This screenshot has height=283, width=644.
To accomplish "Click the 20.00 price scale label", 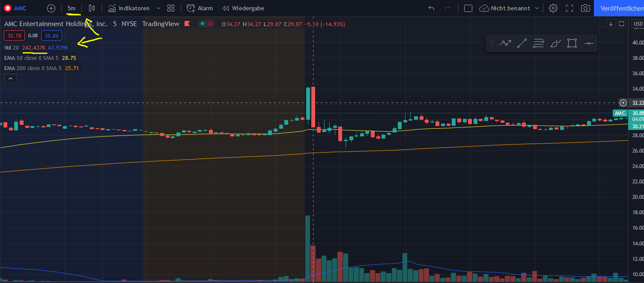I will pos(638,197).
